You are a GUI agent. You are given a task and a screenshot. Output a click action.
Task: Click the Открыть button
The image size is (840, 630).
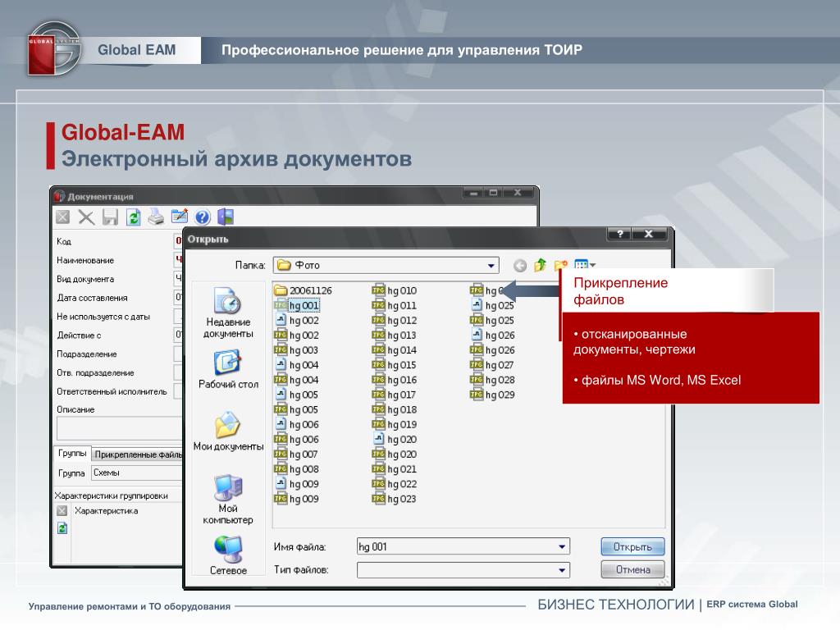pos(632,547)
